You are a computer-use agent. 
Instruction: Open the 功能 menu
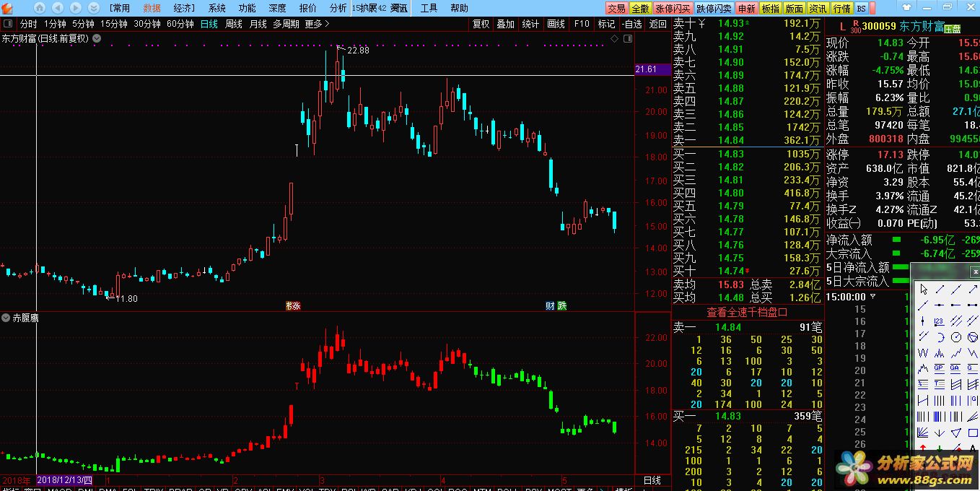click(x=247, y=8)
